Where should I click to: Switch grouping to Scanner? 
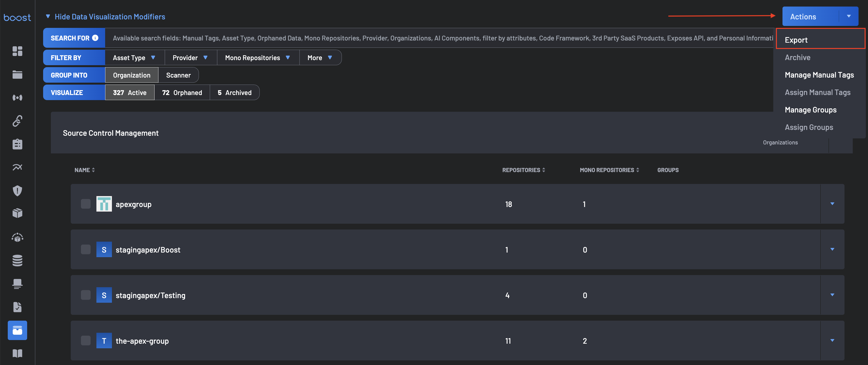(178, 75)
